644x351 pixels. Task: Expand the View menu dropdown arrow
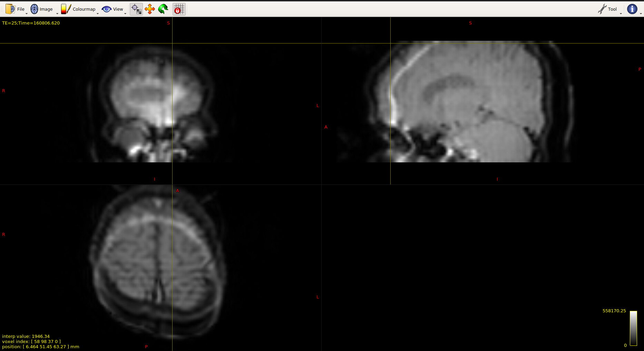tap(125, 13)
